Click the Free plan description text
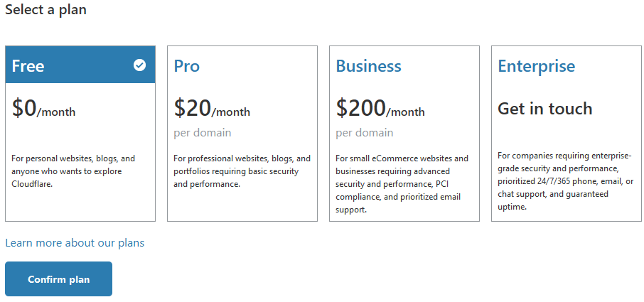Screen dimensions: 644x302 pos(73,171)
